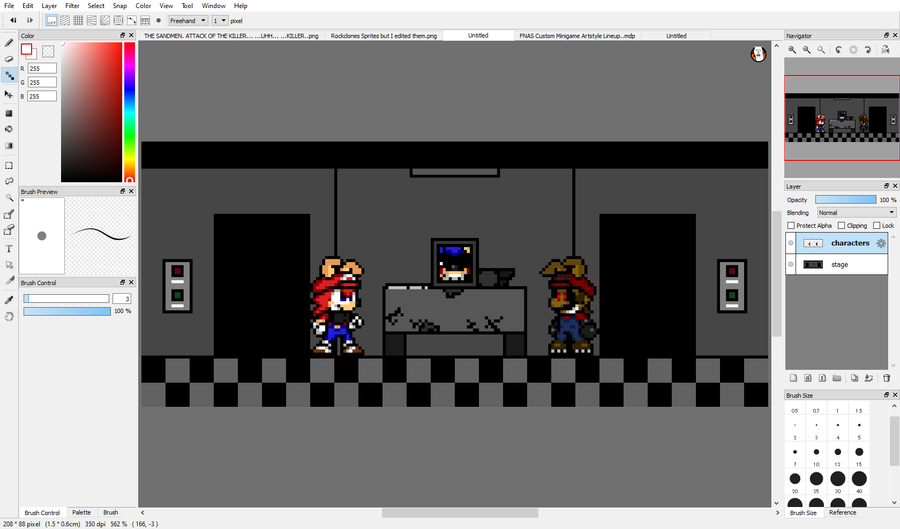Viewport: 900px width, 529px height.
Task: Float the Layer panel
Action: pos(886,186)
